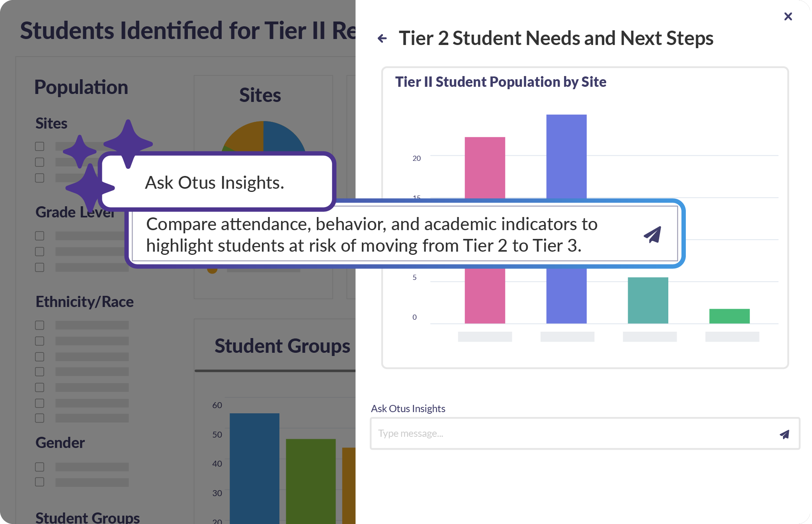Check the first Sites filter checkbox
The image size is (812, 524).
coord(40,147)
